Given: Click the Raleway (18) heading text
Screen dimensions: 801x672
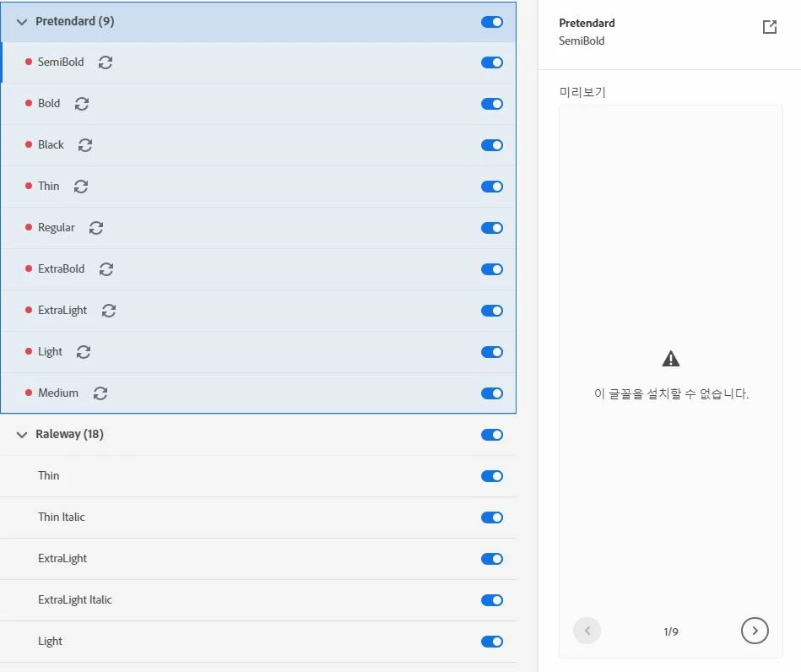Looking at the screenshot, I should [x=69, y=435].
